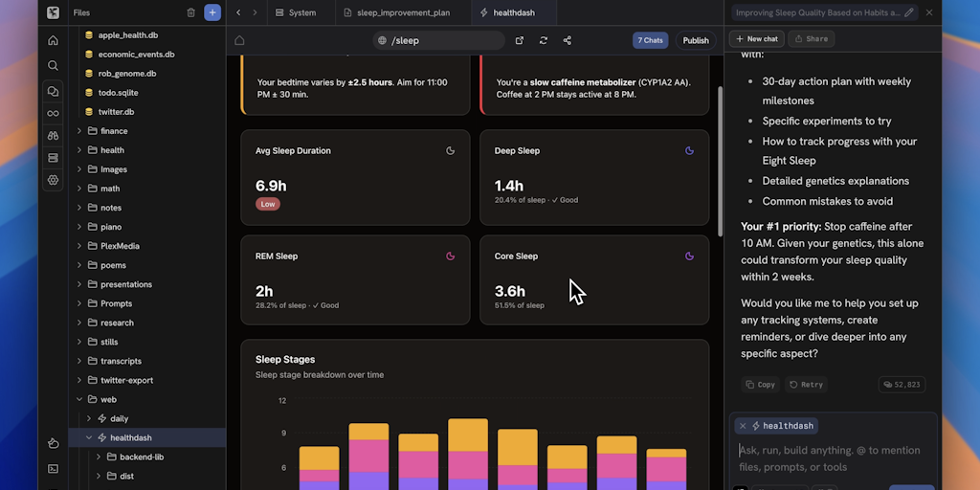This screenshot has height=490, width=980.
Task: Click the share nodes icon beside refresh
Action: click(x=568, y=40)
